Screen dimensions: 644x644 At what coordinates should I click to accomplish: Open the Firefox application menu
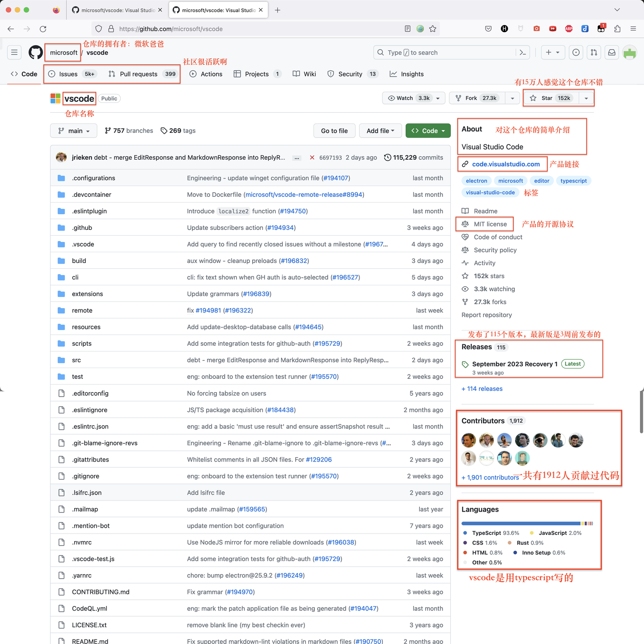[633, 29]
